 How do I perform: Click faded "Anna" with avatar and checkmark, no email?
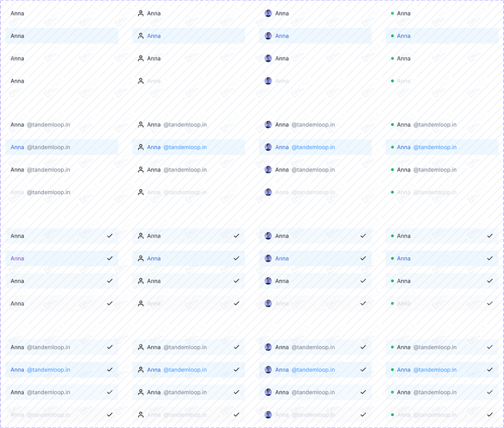pos(282,304)
